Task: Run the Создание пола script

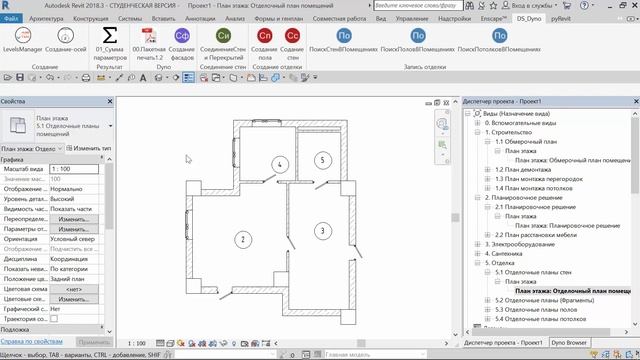Action: point(264,43)
